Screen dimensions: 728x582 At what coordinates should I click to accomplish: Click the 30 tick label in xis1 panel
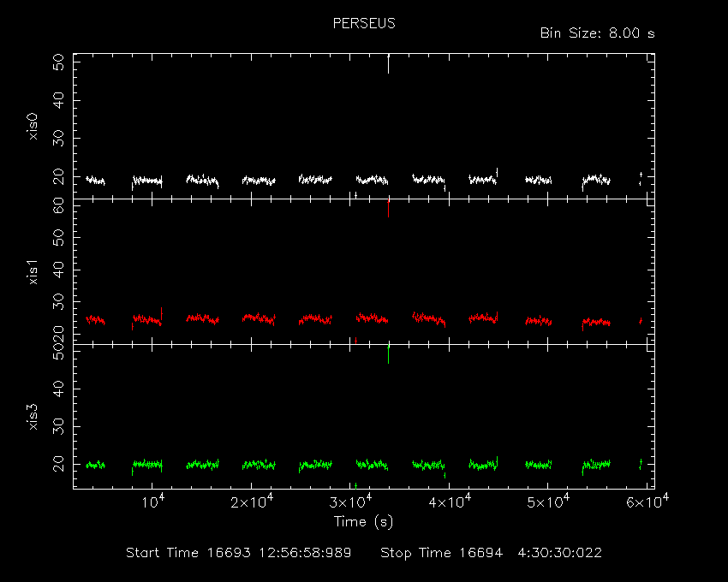pos(58,301)
